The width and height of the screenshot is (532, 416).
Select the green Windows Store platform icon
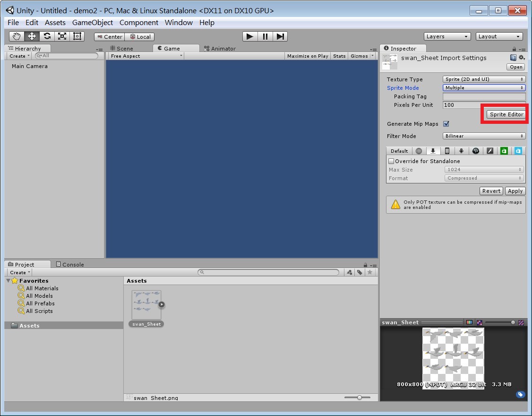[x=504, y=151]
